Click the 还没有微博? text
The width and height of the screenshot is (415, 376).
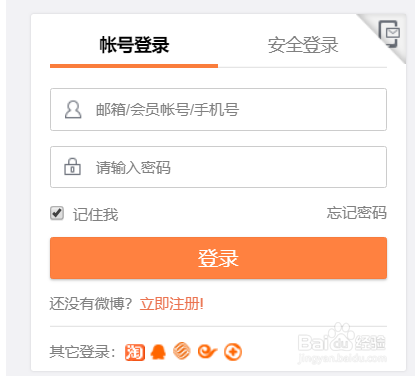pos(91,304)
